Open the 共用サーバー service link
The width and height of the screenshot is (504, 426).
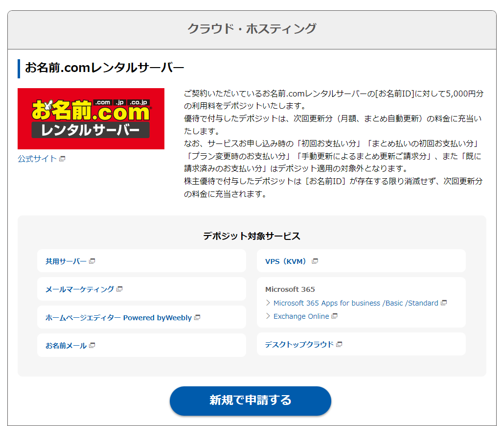pos(66,261)
